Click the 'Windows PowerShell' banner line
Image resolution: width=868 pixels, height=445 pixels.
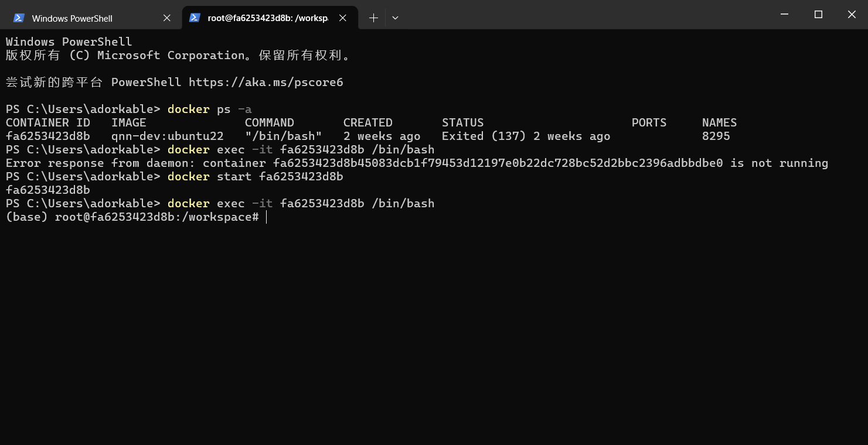69,42
